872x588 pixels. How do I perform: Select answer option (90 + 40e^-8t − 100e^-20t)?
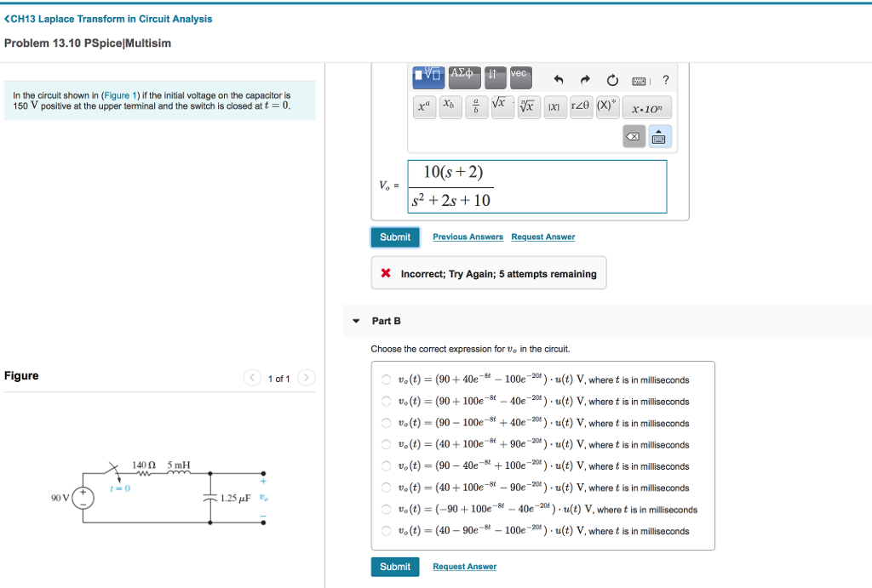click(x=384, y=380)
